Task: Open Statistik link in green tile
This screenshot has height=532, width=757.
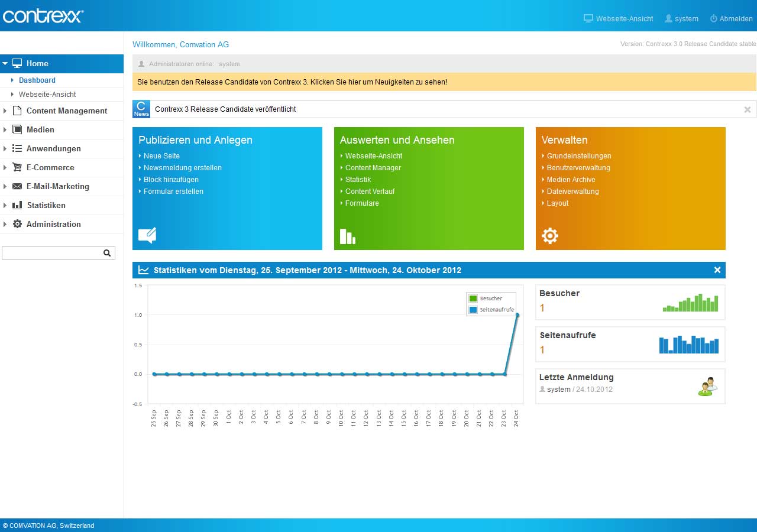Action: tap(358, 180)
